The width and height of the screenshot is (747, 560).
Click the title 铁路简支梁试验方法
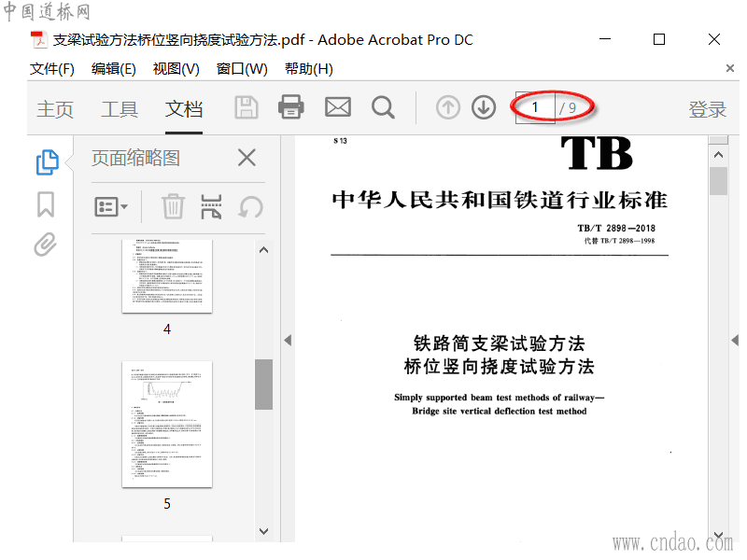click(499, 343)
